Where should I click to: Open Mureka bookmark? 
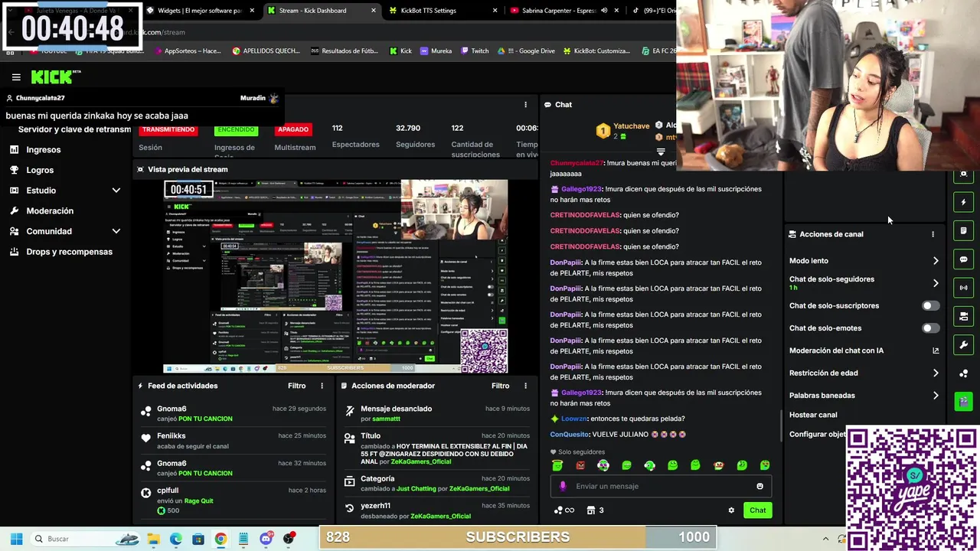pyautogui.click(x=436, y=51)
